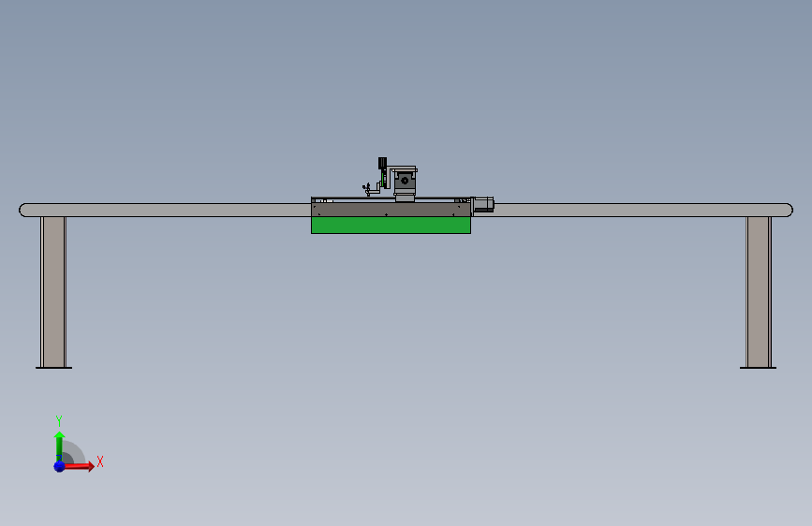The height and width of the screenshot is (526, 812).
Task: Click the blue Z axis ball of the triad
Action: [60, 466]
